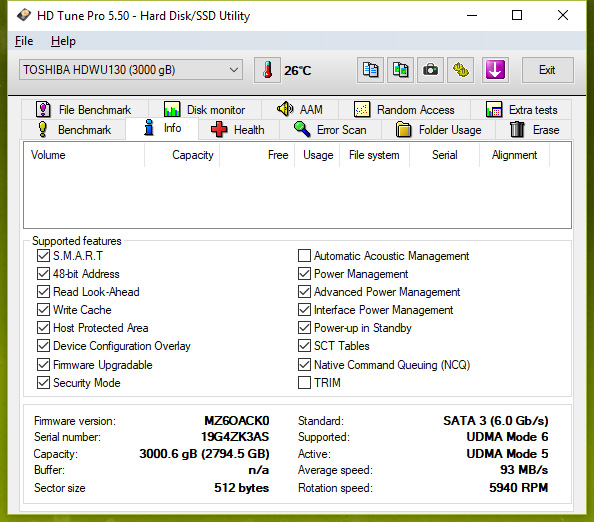
Task: Click the purple down-arrow minimize-to-tray icon
Action: 495,70
